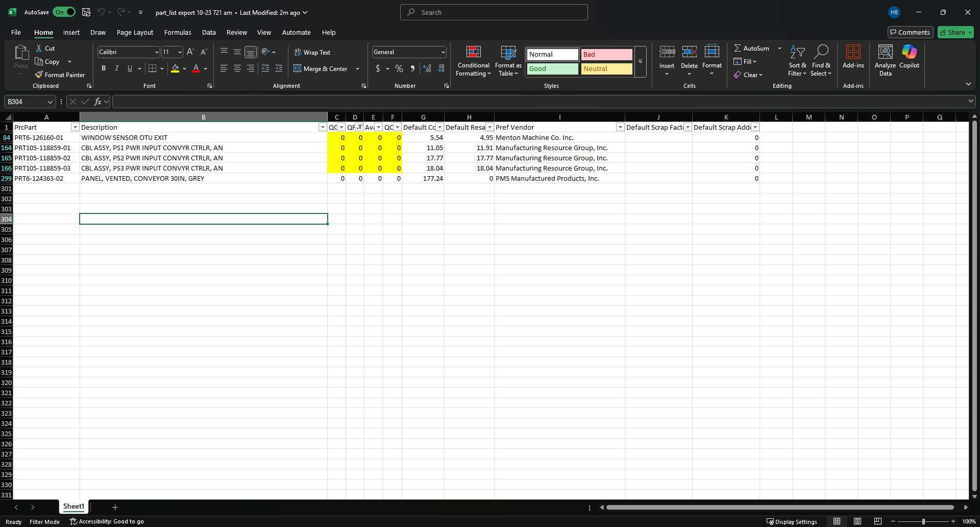This screenshot has height=527, width=980.
Task: Expand the font name Calibri dropdown
Action: (157, 52)
